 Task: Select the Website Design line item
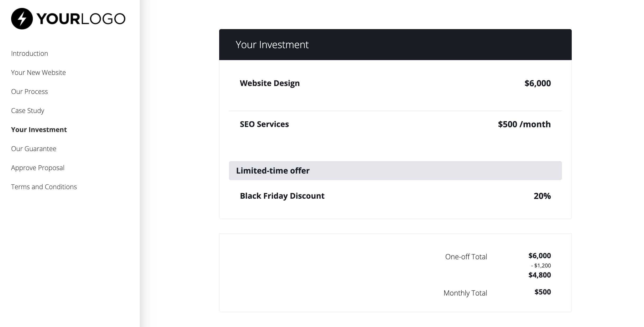click(270, 83)
